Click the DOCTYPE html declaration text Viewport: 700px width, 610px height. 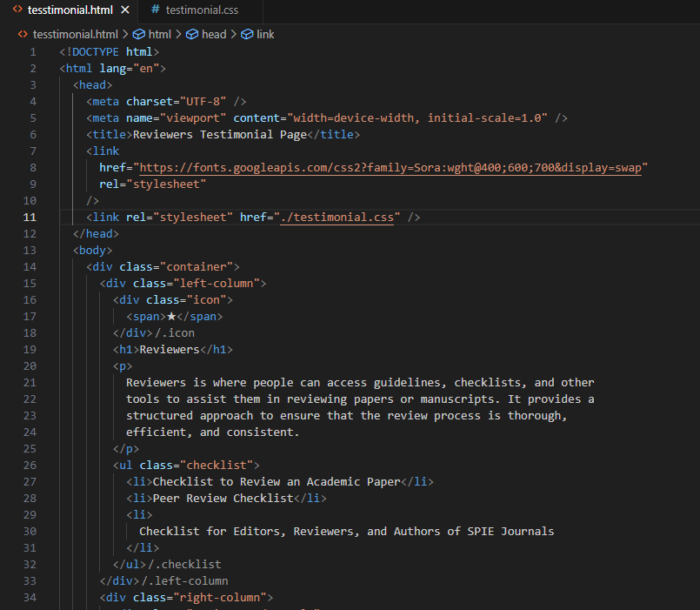click(x=110, y=52)
